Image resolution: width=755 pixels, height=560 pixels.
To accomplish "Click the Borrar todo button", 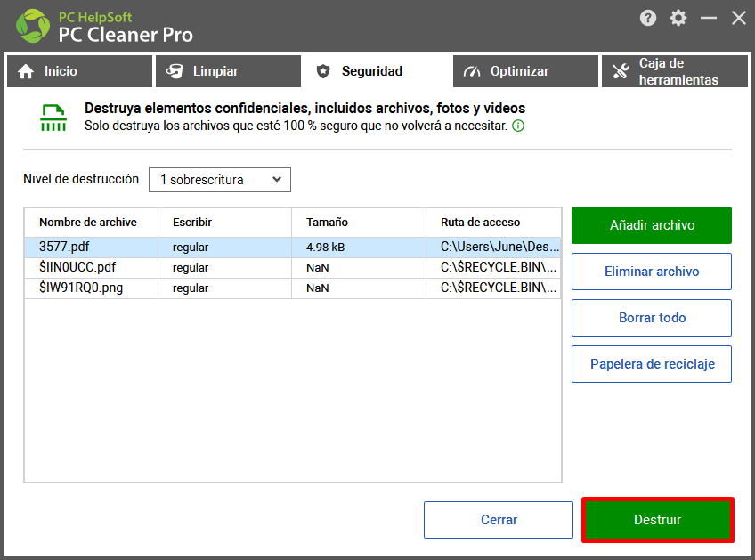I will pyautogui.click(x=652, y=318).
